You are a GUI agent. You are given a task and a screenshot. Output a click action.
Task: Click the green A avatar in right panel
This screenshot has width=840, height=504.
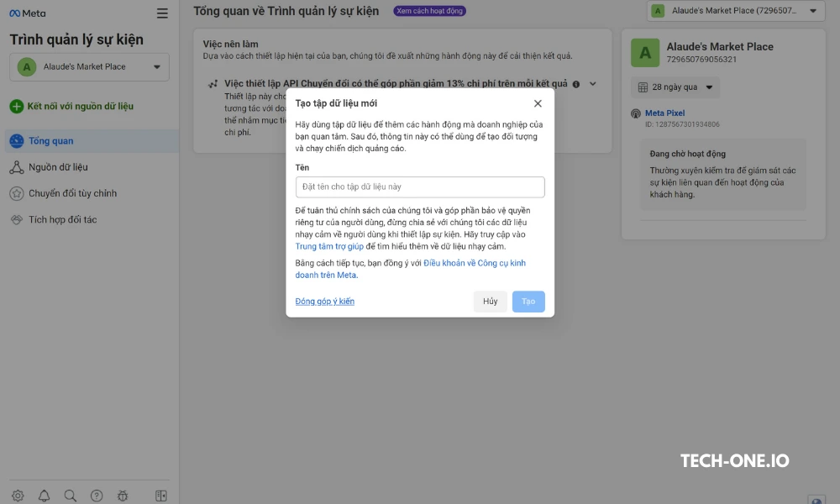[645, 52]
